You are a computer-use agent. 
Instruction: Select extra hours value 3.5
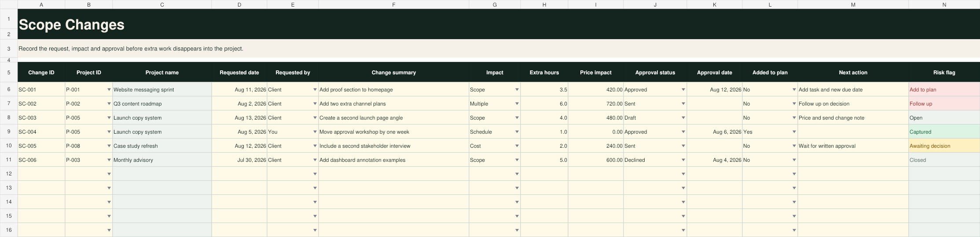tap(544, 90)
